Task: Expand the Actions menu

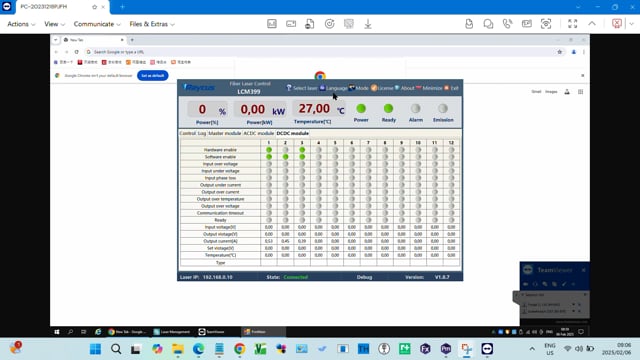Action: [x=21, y=24]
